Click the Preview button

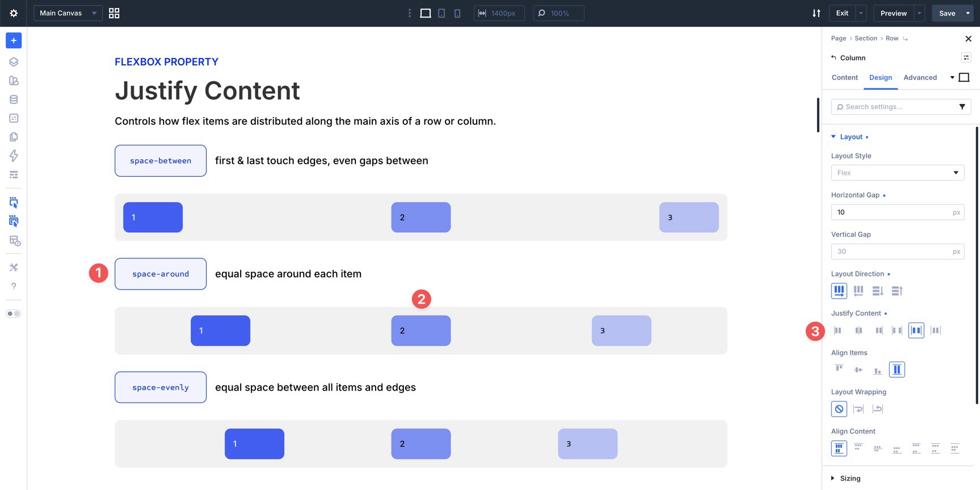coord(893,13)
